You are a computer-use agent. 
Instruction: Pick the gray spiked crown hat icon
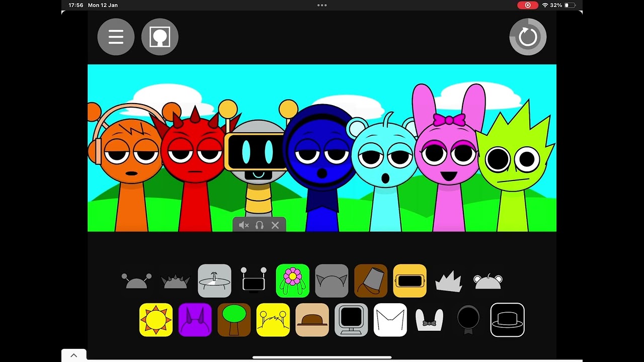click(x=176, y=282)
